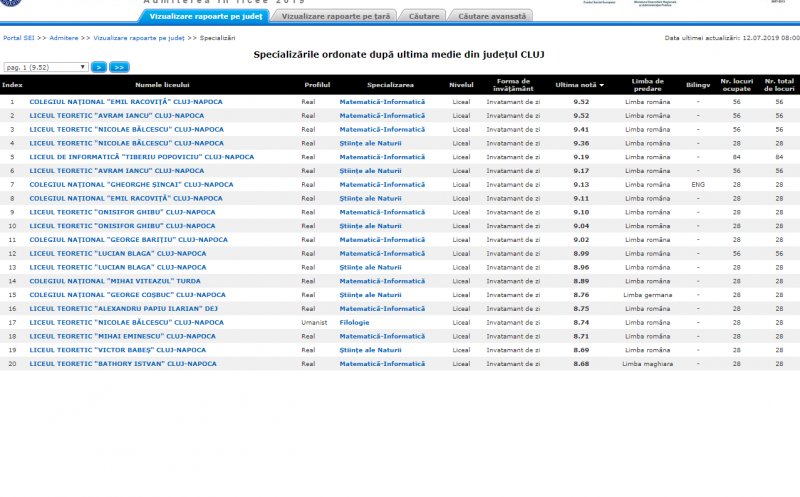Open Colegiul Național Emil Racoviță first row link
800x497 pixels.
126,102
